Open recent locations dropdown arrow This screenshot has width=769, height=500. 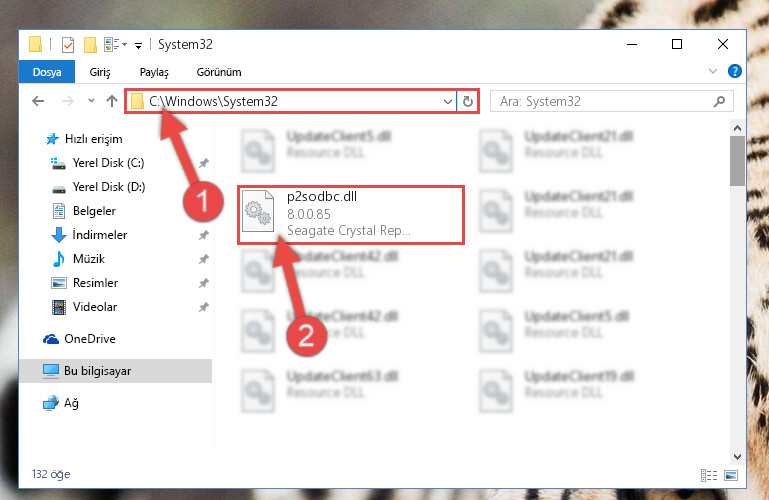[x=91, y=101]
